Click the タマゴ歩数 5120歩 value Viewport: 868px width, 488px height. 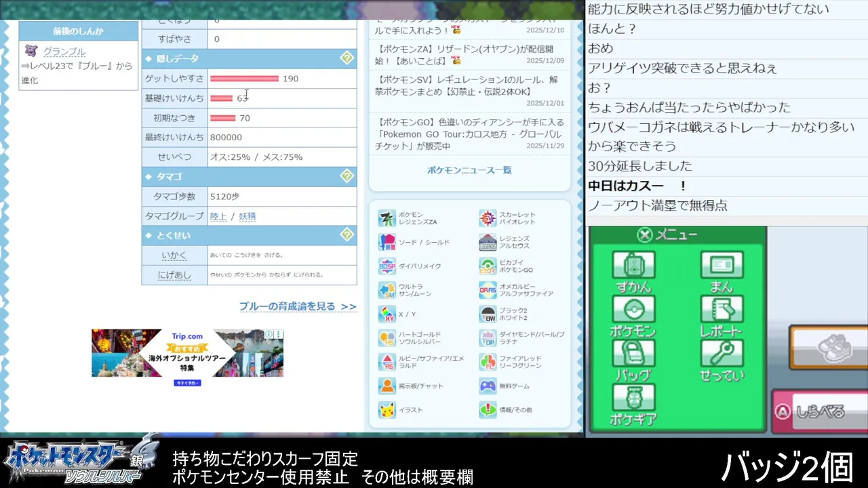coord(225,197)
